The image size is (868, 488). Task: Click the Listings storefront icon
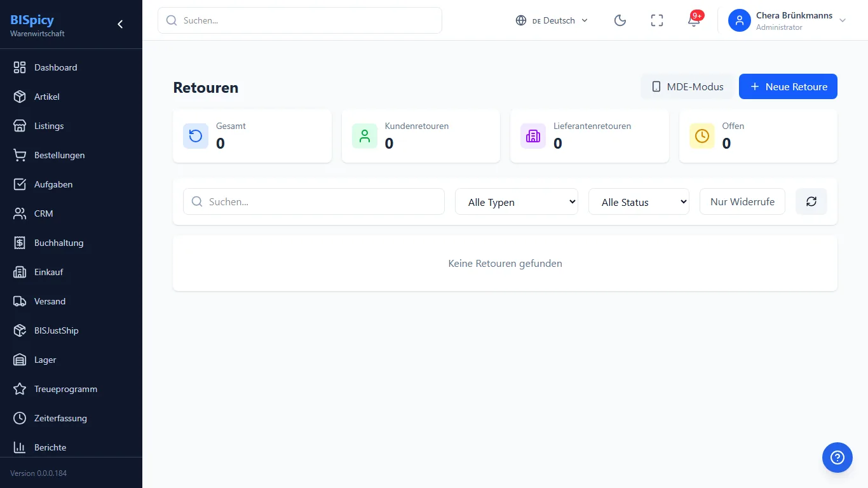pos(20,126)
